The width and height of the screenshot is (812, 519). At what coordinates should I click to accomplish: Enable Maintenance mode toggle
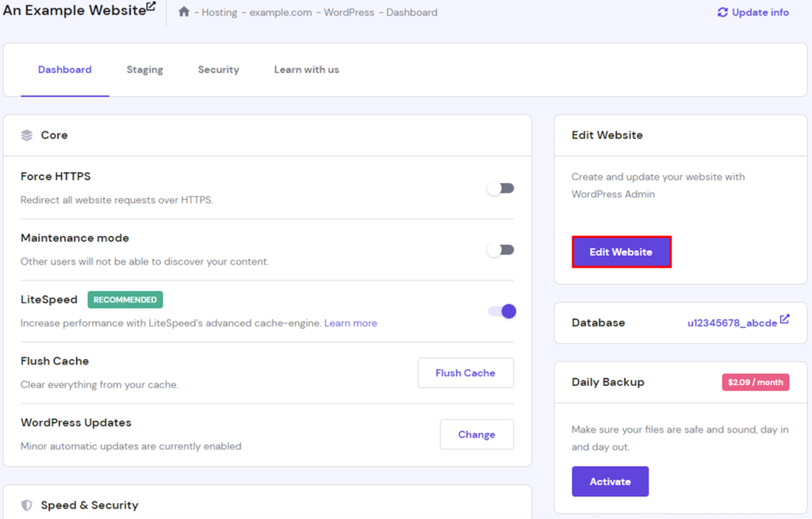pos(500,250)
